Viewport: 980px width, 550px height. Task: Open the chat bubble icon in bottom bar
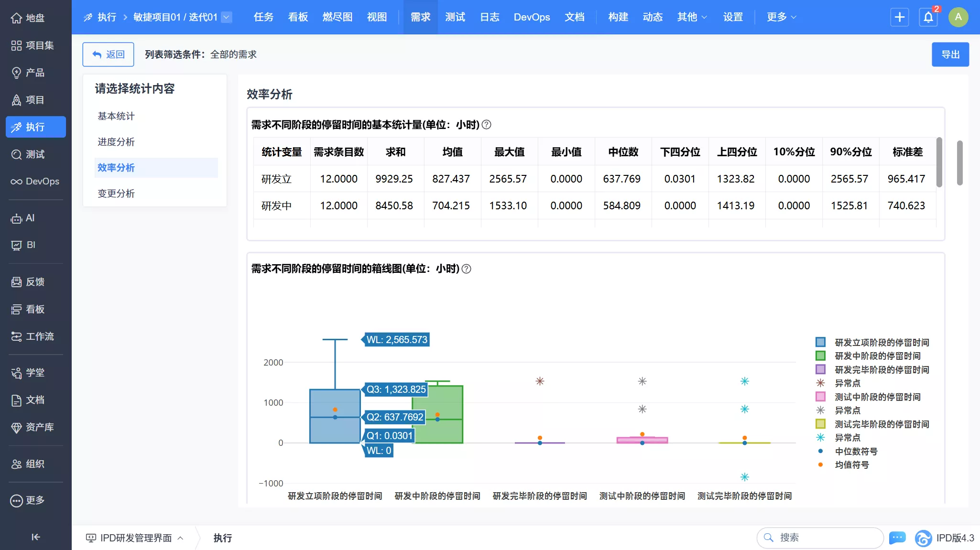tap(898, 538)
